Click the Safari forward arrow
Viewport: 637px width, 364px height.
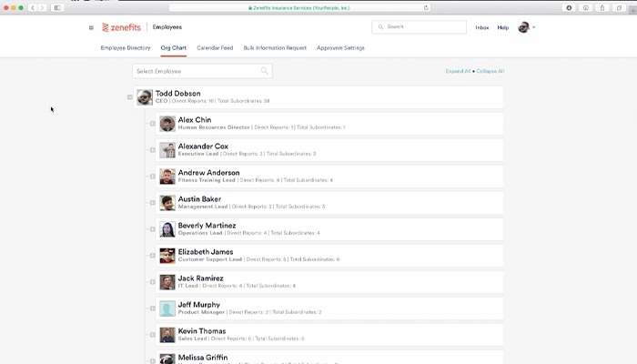coord(42,7)
